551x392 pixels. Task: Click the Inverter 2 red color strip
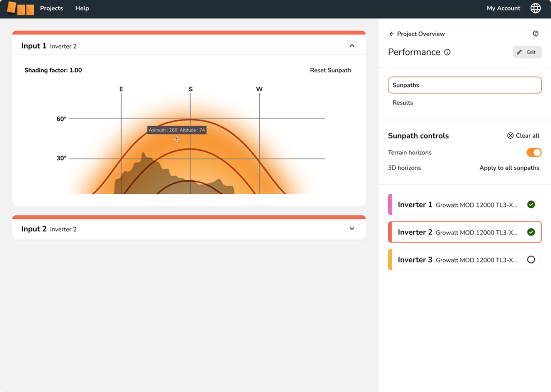[390, 232]
